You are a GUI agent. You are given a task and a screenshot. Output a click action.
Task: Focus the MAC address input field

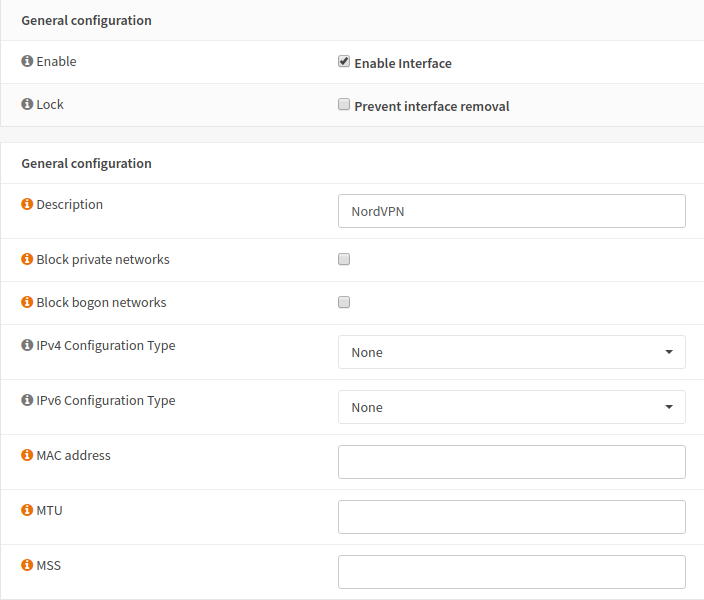tap(511, 462)
